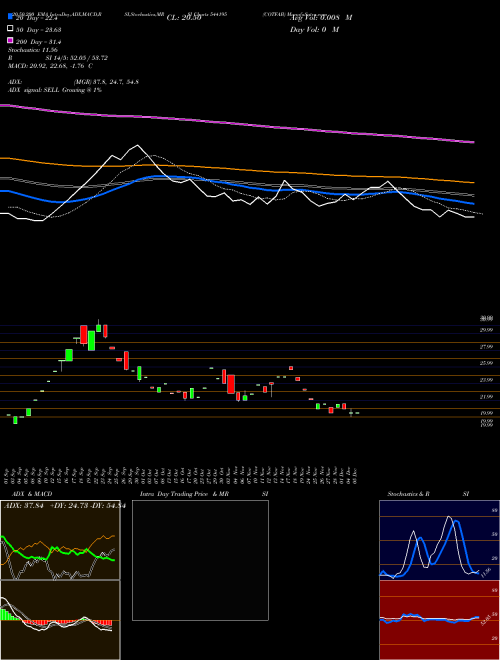Select the '20 Day = 22.4' legend text
Image resolution: width=500 pixels, height=660 pixels.
[38, 18]
